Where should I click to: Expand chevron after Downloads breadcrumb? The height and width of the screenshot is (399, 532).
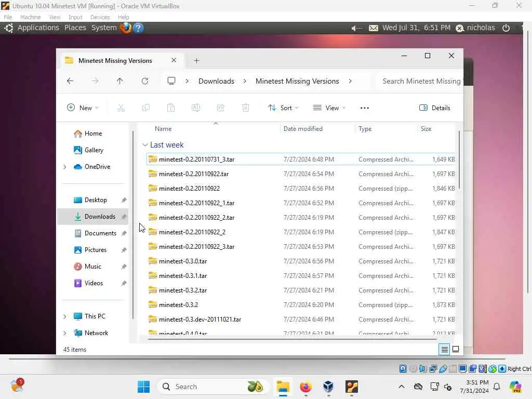coord(245,81)
